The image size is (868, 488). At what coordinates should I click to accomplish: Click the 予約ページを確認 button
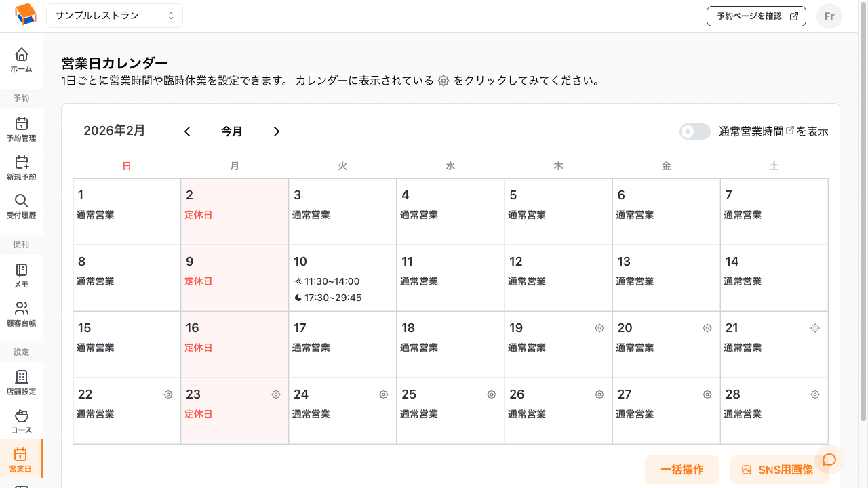pyautogui.click(x=756, y=16)
